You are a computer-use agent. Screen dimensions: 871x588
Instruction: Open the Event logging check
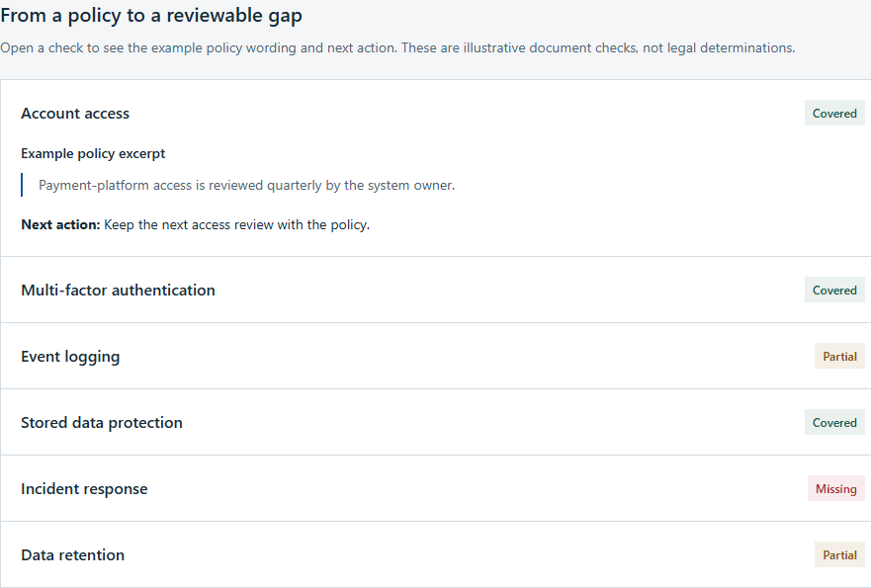point(435,356)
